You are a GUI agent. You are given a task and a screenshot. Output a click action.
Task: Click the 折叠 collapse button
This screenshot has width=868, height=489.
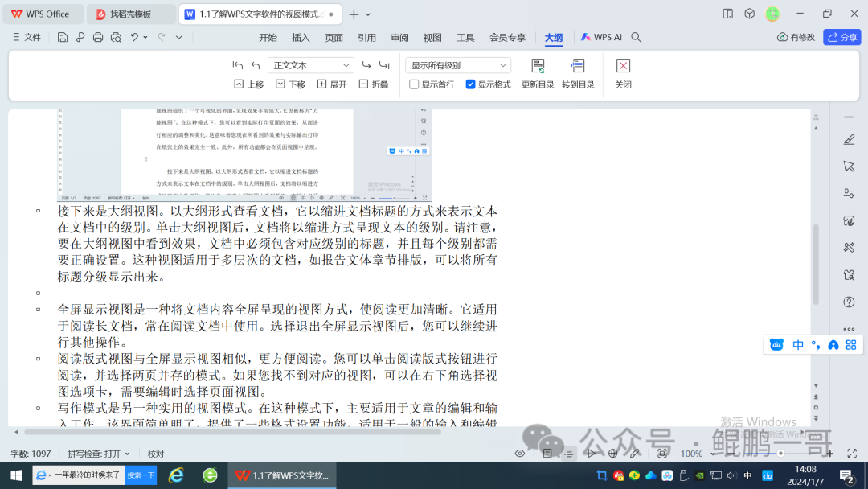pyautogui.click(x=374, y=84)
